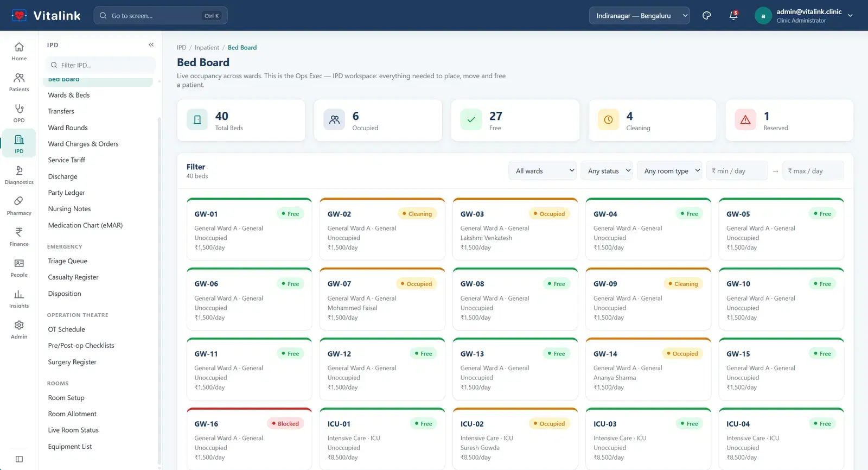Open the Any room type dropdown

pyautogui.click(x=669, y=171)
